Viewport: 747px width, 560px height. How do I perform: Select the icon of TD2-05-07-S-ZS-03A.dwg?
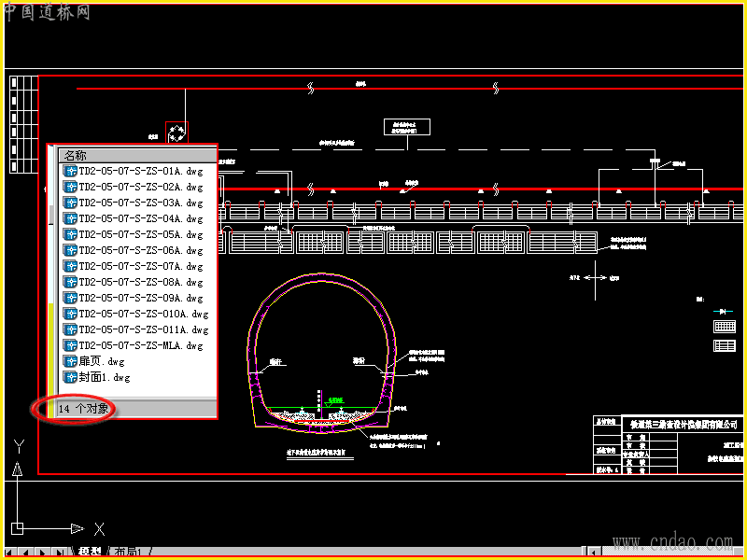[x=70, y=203]
